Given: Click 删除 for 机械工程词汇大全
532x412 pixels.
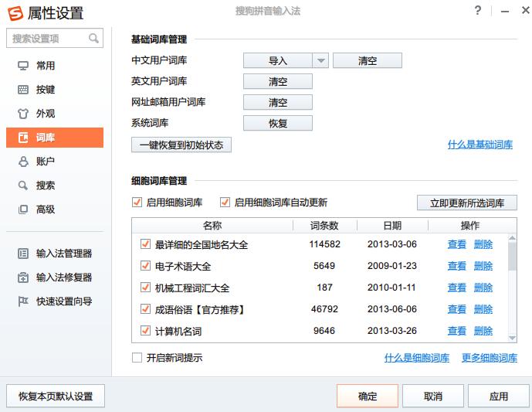Looking at the screenshot, I should click(483, 288).
